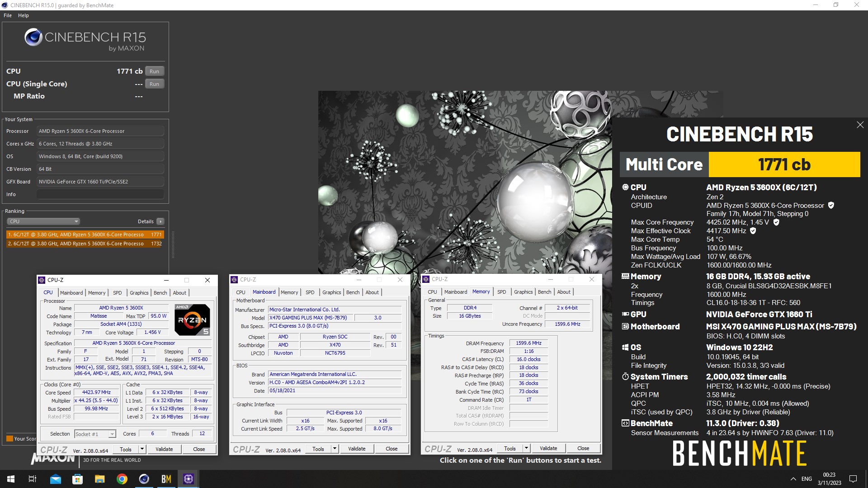Click Validate in first CPU-Z window

(x=164, y=449)
